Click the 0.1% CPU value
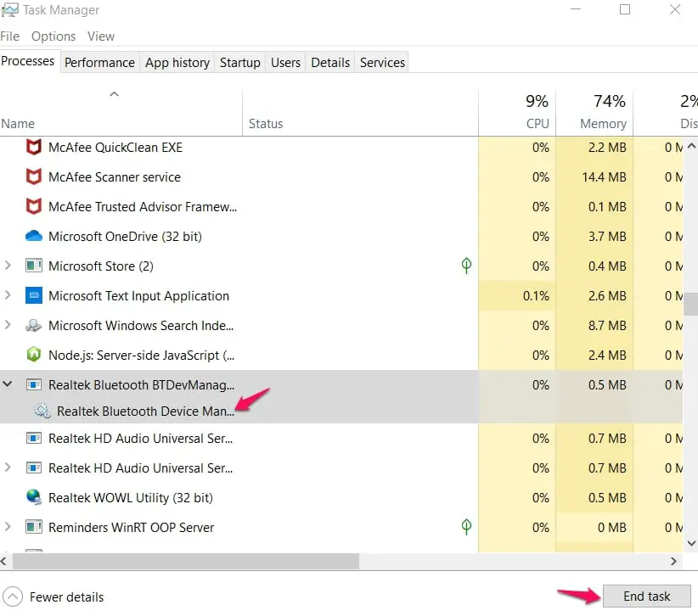This screenshot has height=616, width=698. click(536, 296)
